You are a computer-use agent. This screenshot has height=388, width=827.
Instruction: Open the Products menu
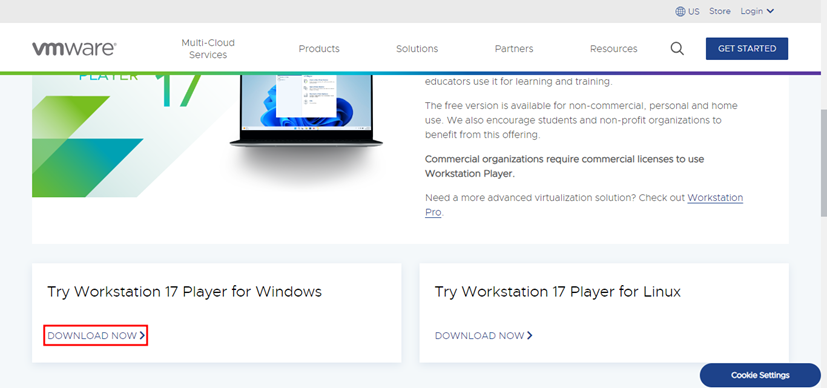tap(319, 48)
